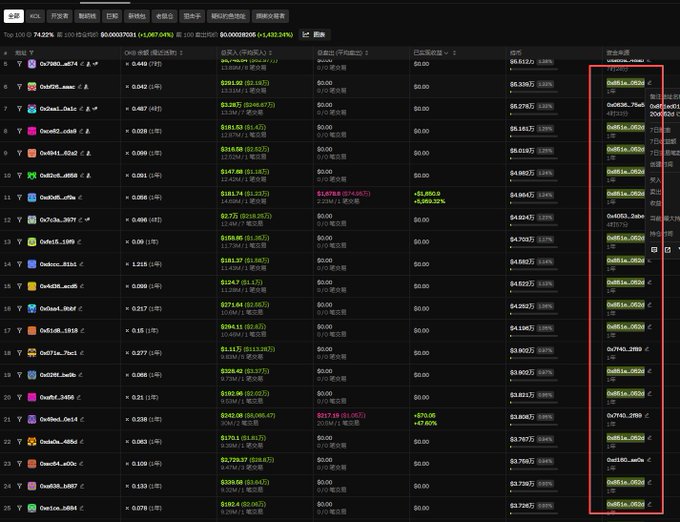
Task: Edit the note pencil in row 10
Action: point(81,176)
